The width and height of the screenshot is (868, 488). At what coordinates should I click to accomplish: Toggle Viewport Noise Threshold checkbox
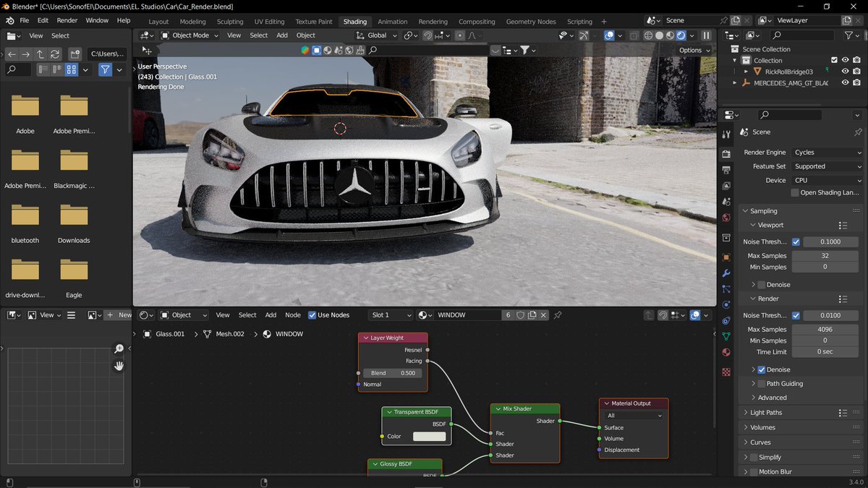796,242
